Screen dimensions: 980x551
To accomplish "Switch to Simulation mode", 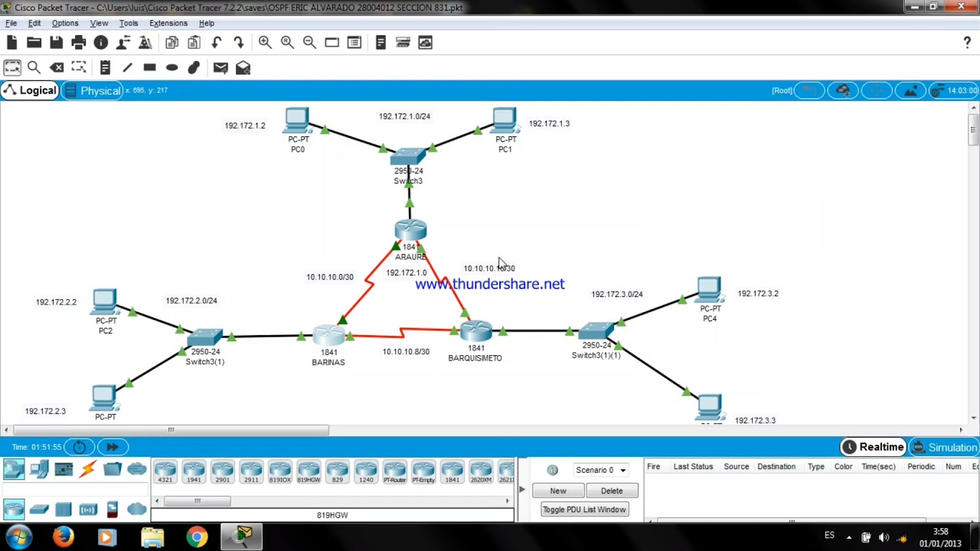I will (x=944, y=447).
